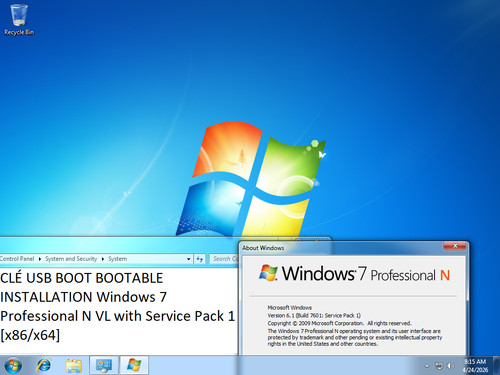The height and width of the screenshot is (375, 500).
Task: Click the Windows flag logo in About dialog
Action: (x=268, y=273)
